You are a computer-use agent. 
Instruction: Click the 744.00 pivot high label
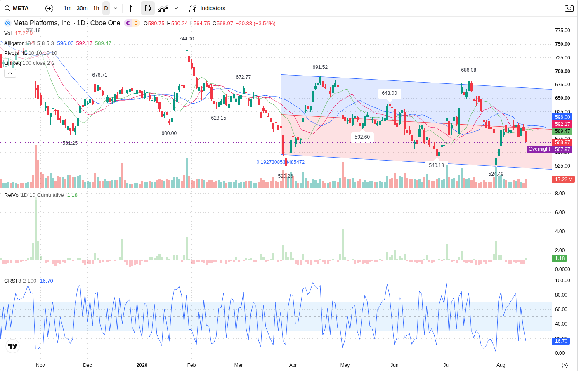(x=187, y=39)
